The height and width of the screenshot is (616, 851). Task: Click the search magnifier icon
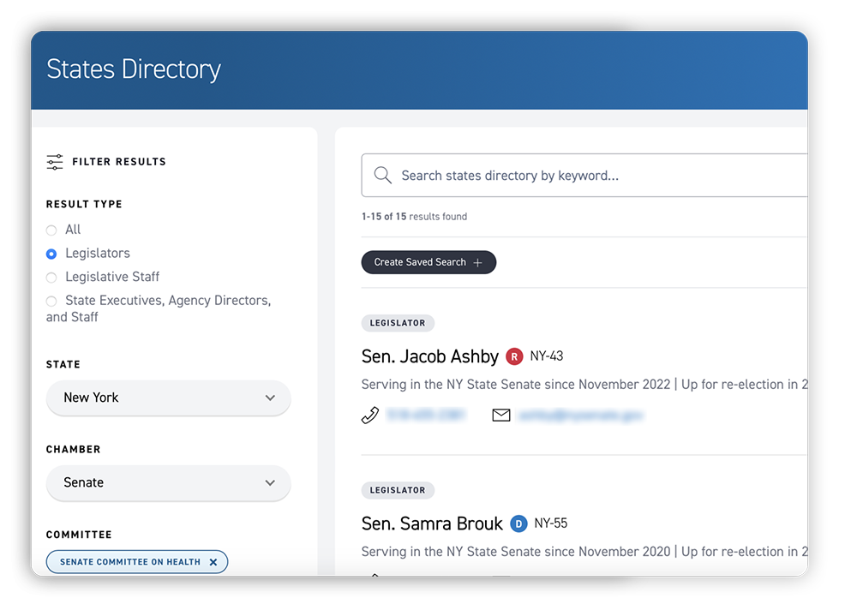coord(383,175)
